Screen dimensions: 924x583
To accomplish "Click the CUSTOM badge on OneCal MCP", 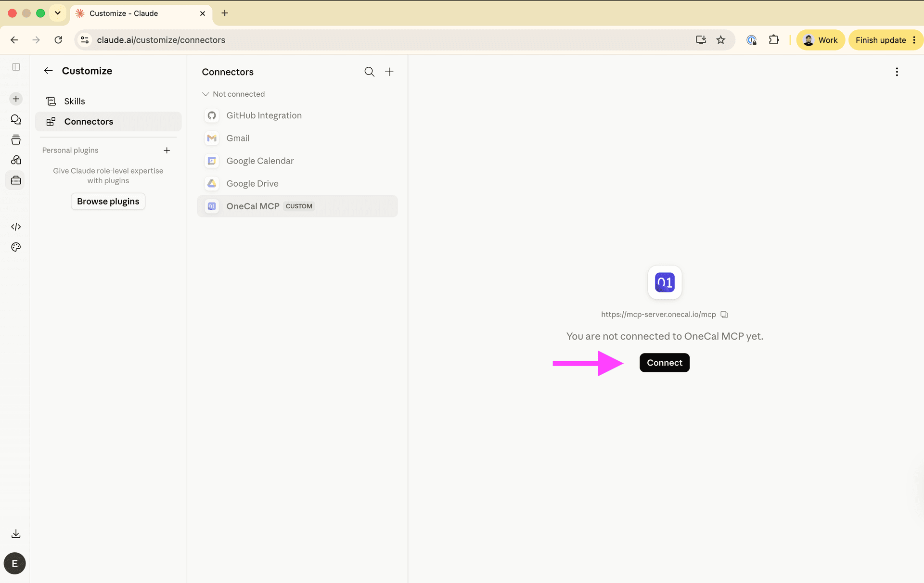I will 299,206.
